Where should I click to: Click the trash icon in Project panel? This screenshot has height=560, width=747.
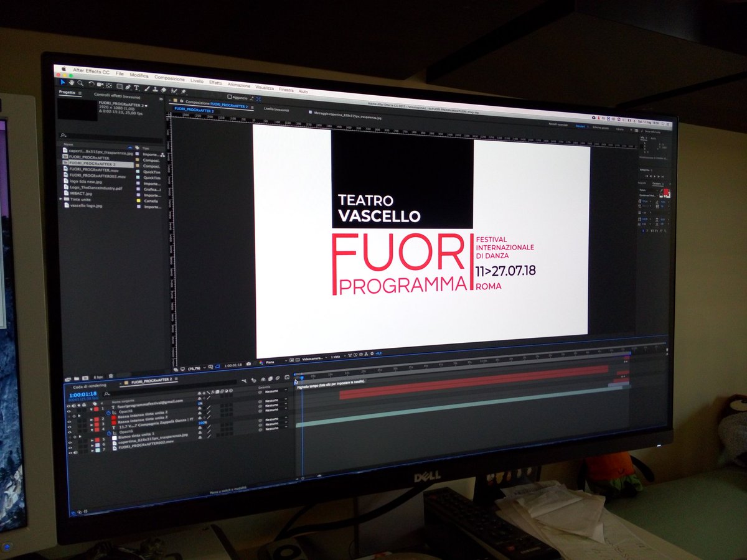click(x=111, y=376)
